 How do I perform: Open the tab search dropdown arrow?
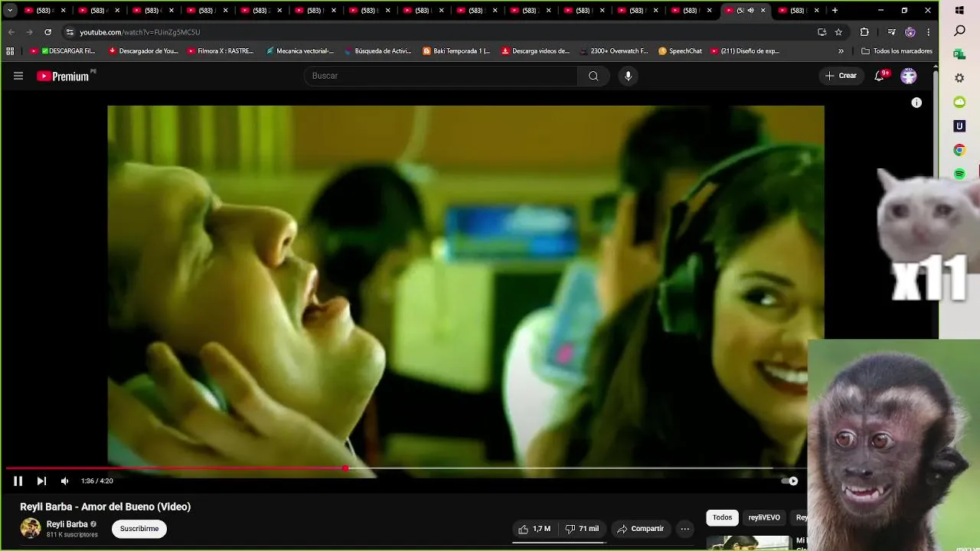coord(10,11)
